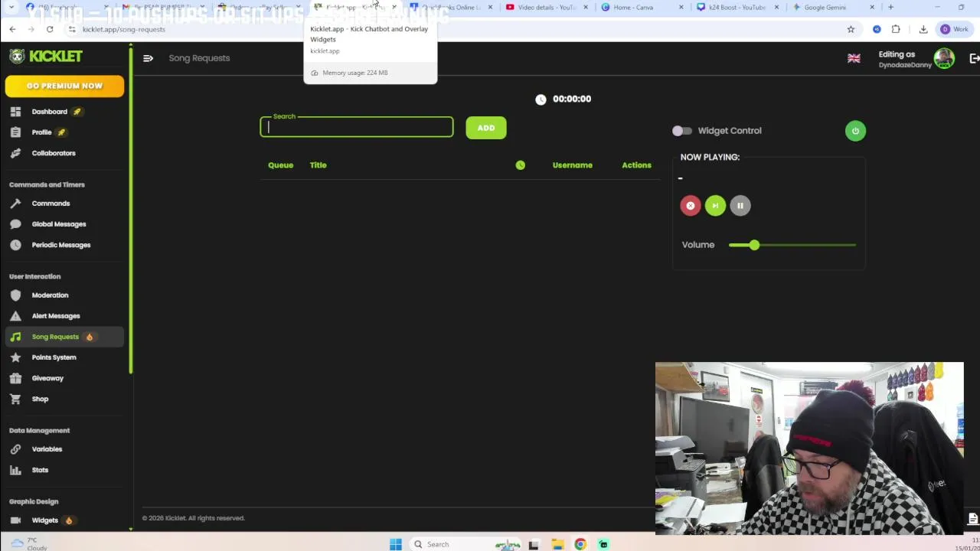Open Variables page
Screen dimensions: 980x551
point(47,449)
